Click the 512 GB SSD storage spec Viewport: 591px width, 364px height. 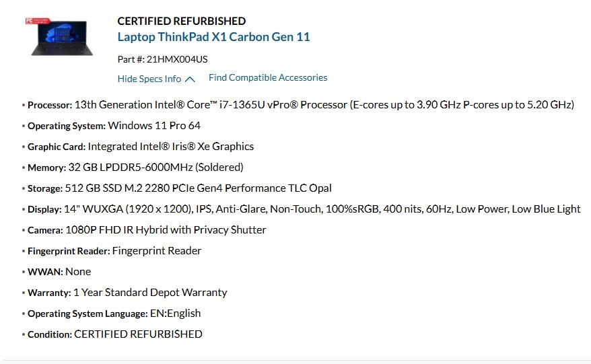[199, 188]
